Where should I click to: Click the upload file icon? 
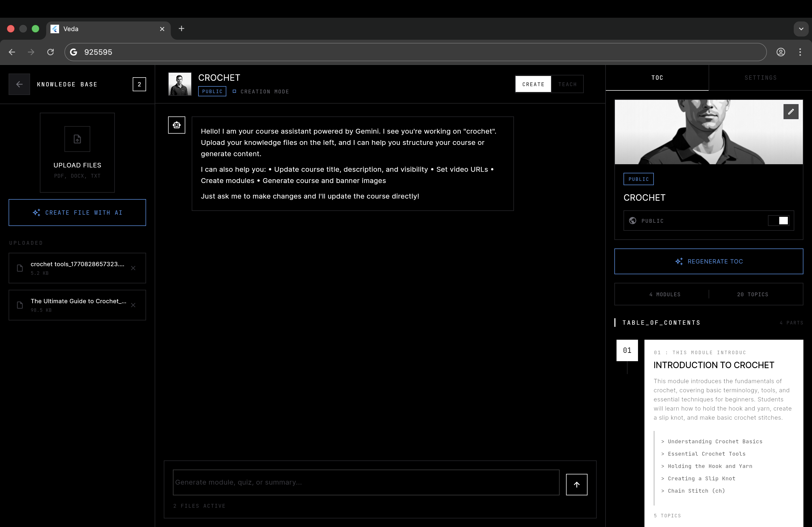[77, 139]
